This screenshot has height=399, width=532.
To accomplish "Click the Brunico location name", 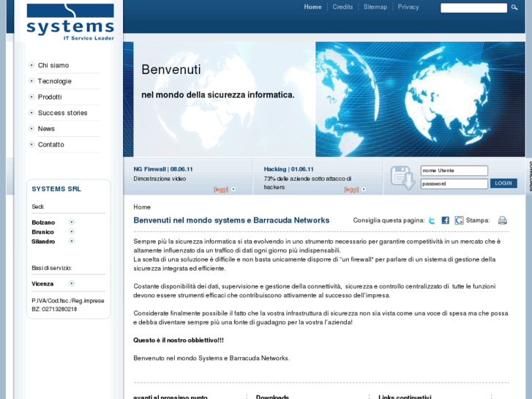I will coord(42,232).
